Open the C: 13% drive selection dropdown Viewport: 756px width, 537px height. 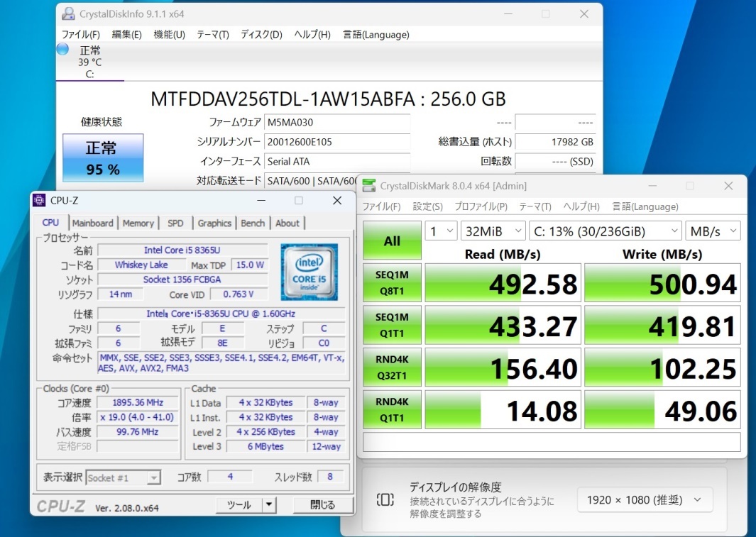point(605,231)
